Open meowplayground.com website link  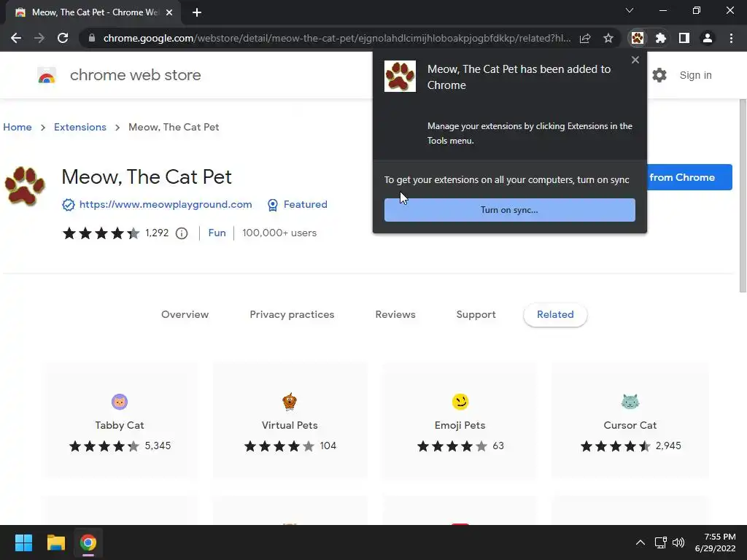tap(166, 205)
